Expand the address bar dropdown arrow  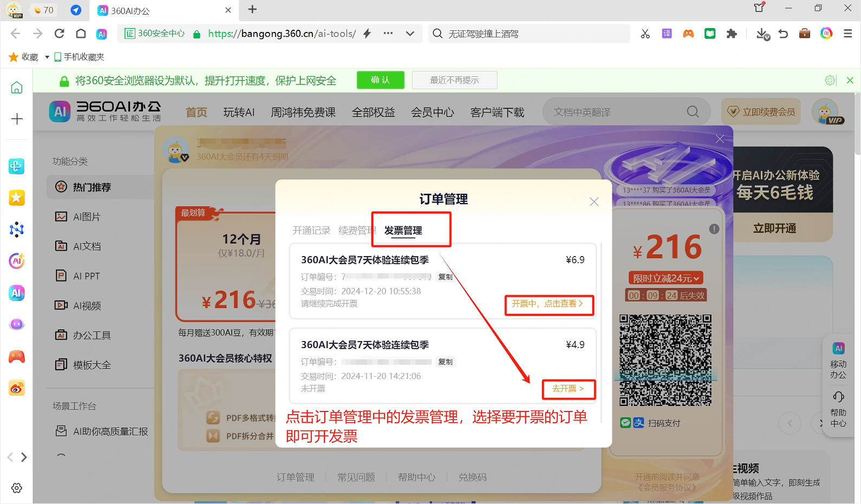click(410, 34)
